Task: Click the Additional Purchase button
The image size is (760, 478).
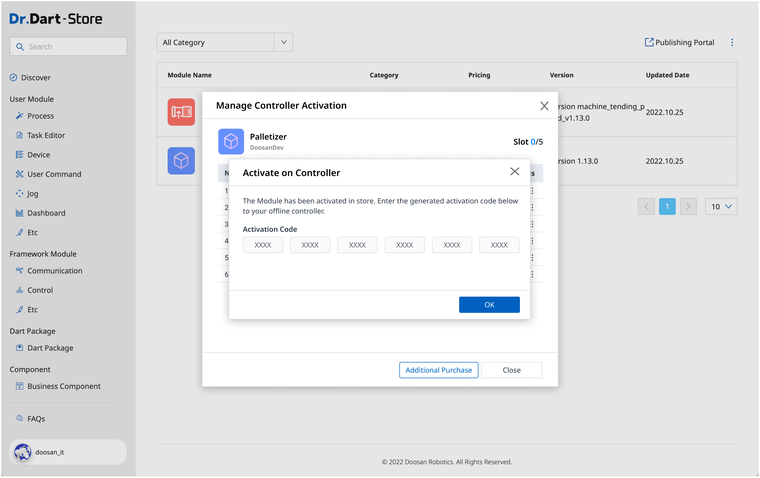Action: click(438, 370)
